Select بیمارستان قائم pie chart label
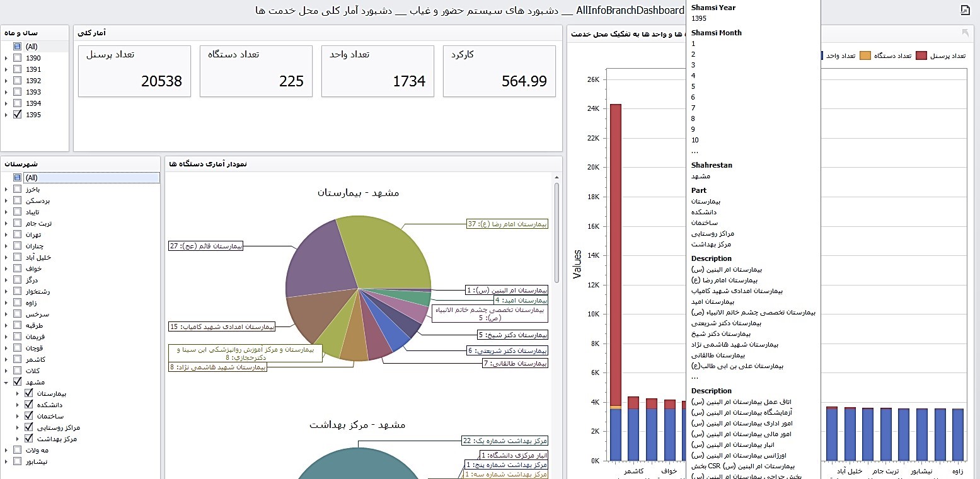 [x=205, y=246]
